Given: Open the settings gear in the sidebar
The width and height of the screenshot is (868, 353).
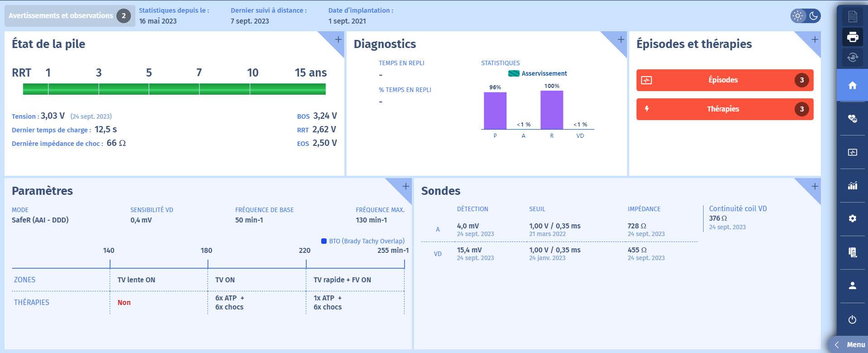Looking at the screenshot, I should (x=852, y=218).
